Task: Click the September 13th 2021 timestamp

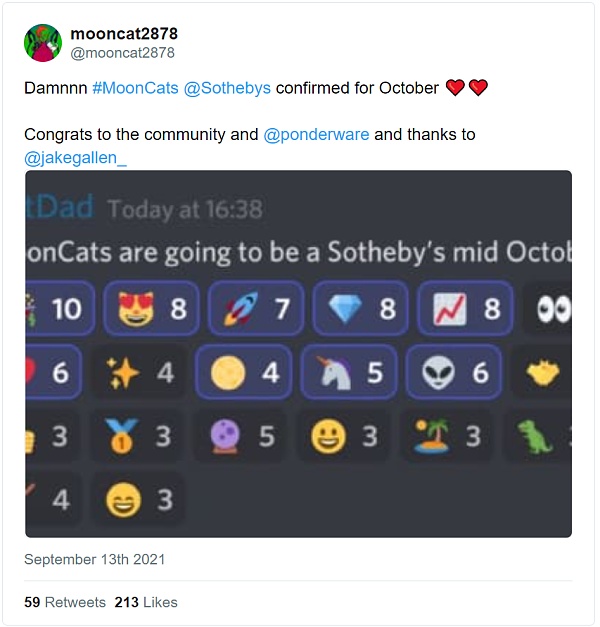Action: coord(94,559)
